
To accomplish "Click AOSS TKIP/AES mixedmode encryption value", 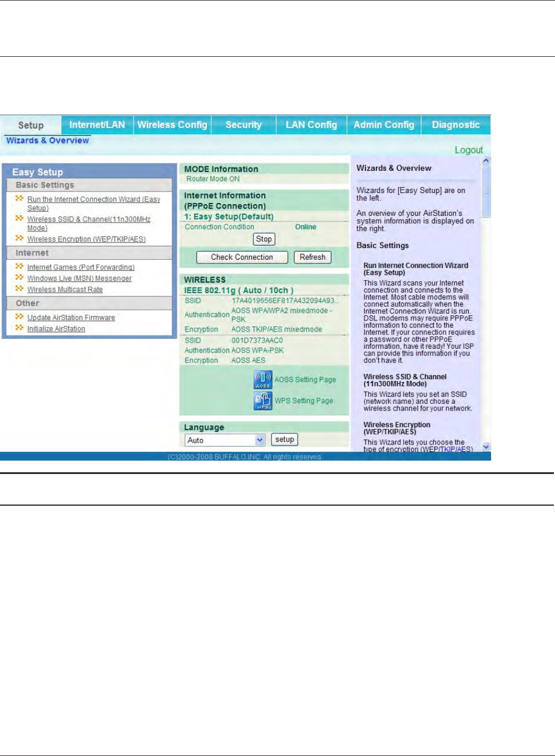I will 276,329.
